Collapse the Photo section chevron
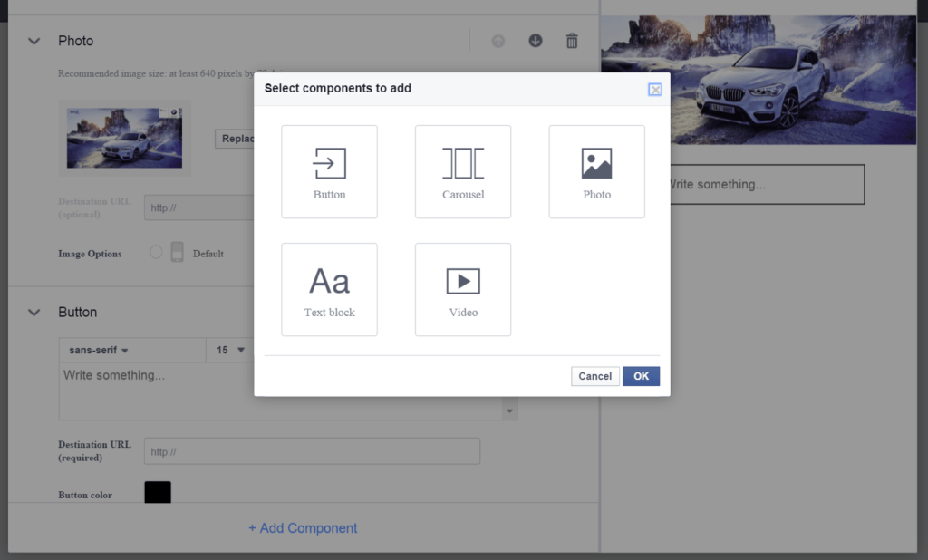The width and height of the screenshot is (928, 560). coord(34,41)
